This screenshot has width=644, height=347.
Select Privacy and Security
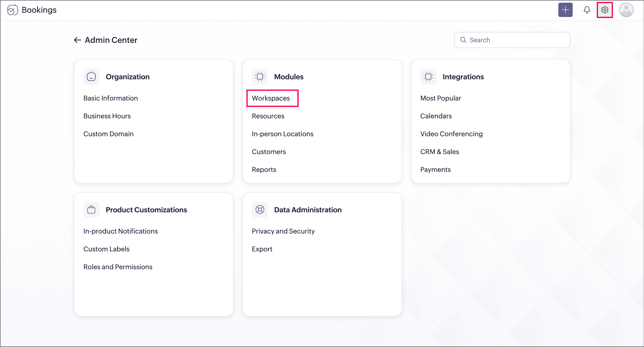[283, 231]
